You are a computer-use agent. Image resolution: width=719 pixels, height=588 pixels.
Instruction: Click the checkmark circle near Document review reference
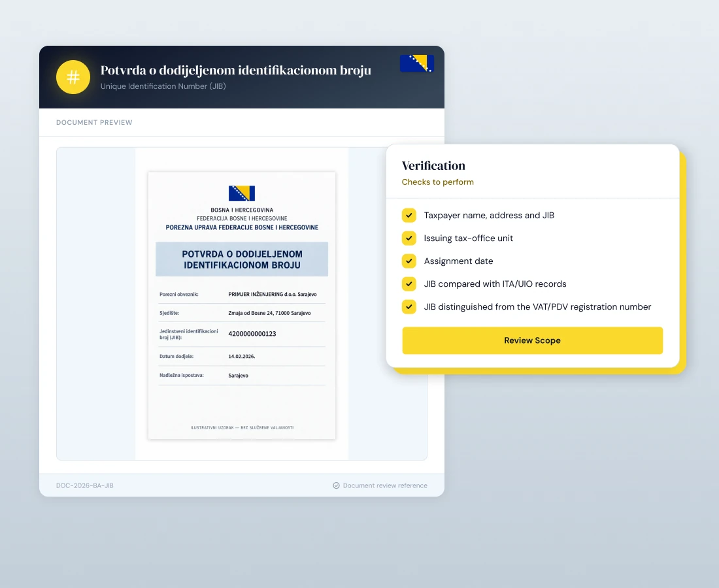coord(336,485)
